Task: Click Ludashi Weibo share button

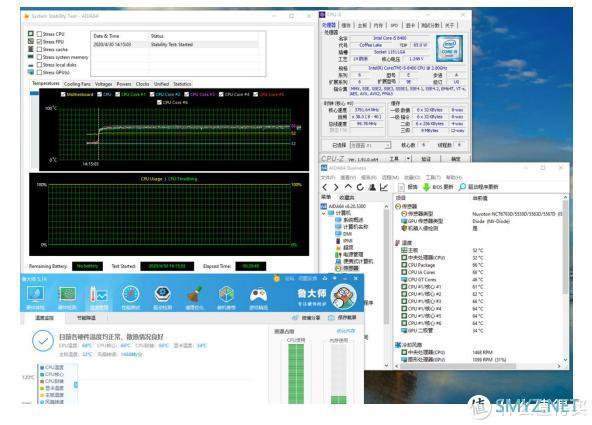Action: click(x=306, y=318)
